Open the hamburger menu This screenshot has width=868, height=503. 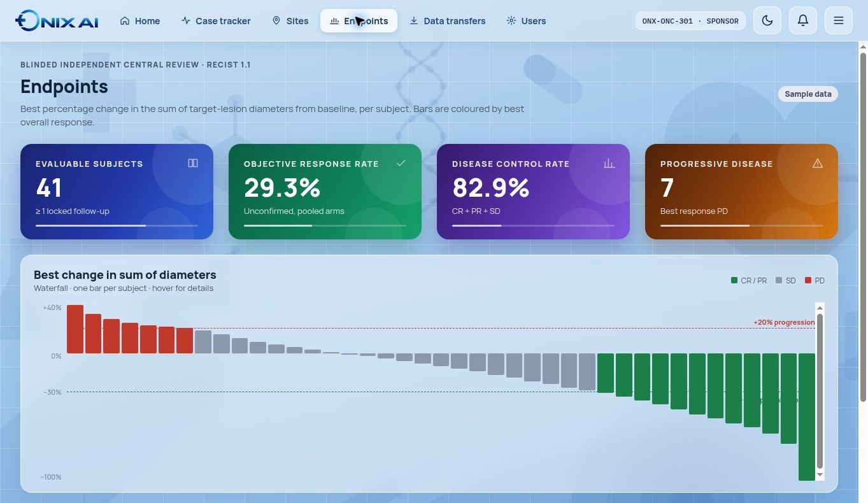[x=839, y=20]
